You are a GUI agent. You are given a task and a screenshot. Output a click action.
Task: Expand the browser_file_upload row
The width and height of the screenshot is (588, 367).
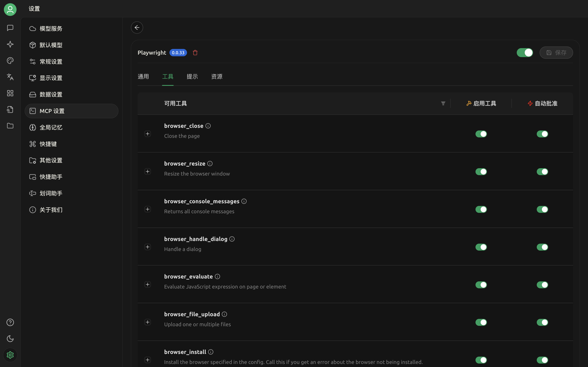[147, 322]
